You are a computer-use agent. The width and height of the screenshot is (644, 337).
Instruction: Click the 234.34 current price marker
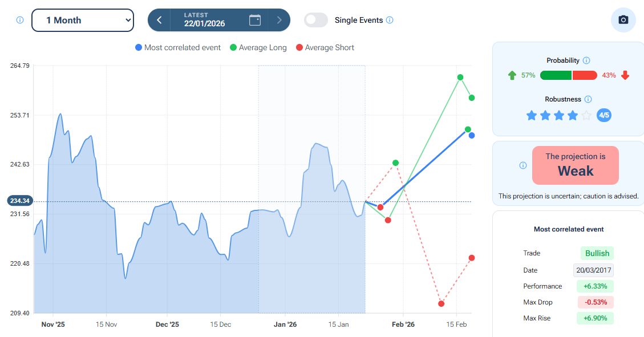pos(21,201)
